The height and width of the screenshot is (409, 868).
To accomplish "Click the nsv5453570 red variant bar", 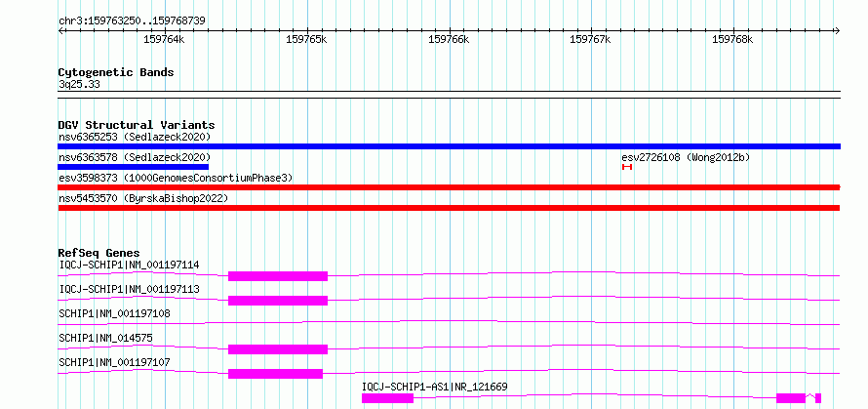I will (449, 208).
